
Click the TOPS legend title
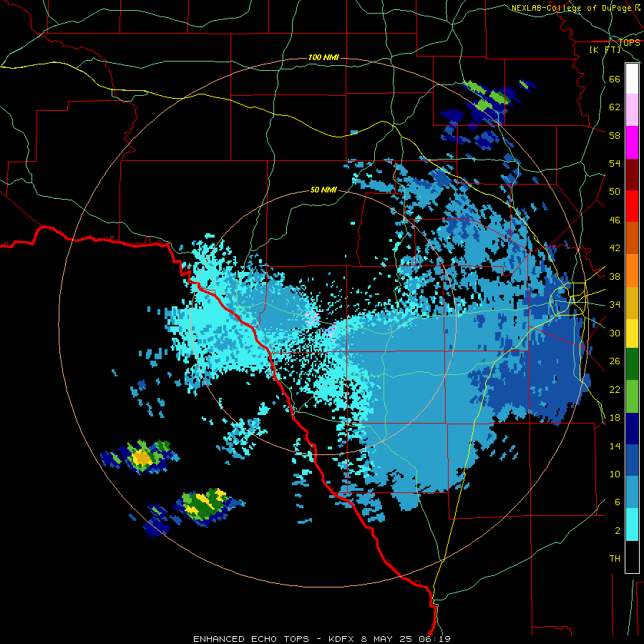[x=629, y=43]
